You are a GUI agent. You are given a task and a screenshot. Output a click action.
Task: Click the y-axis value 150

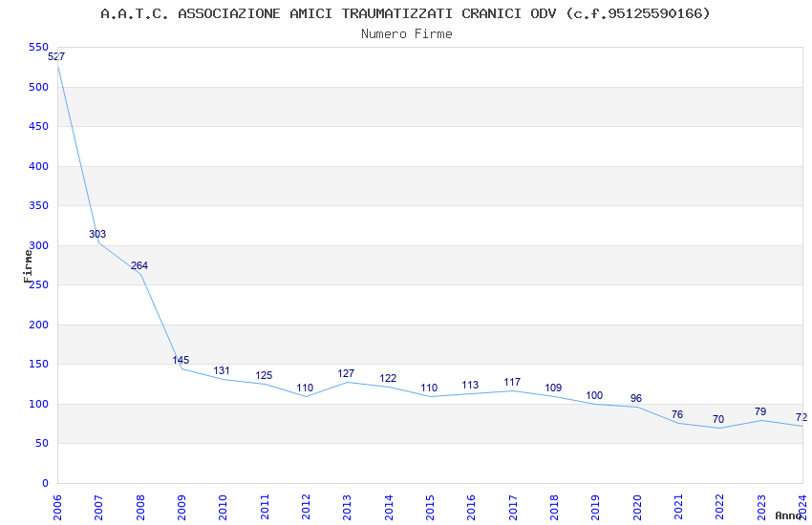[39, 364]
